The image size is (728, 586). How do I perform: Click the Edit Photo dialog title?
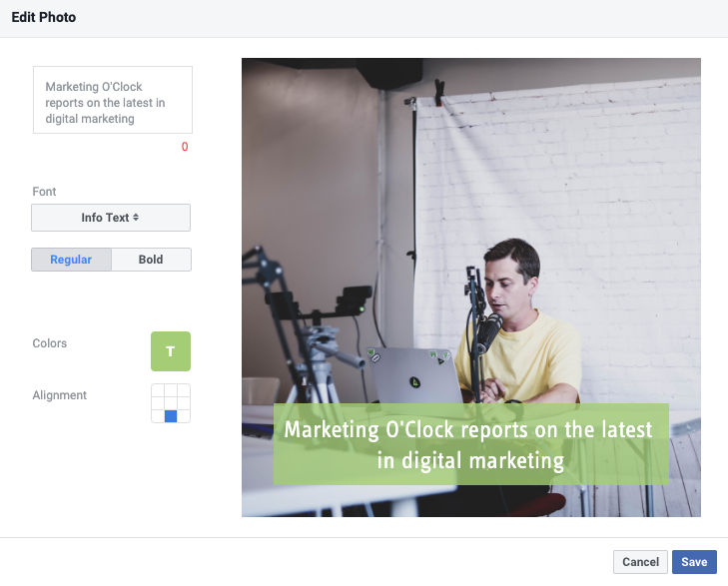coord(44,17)
